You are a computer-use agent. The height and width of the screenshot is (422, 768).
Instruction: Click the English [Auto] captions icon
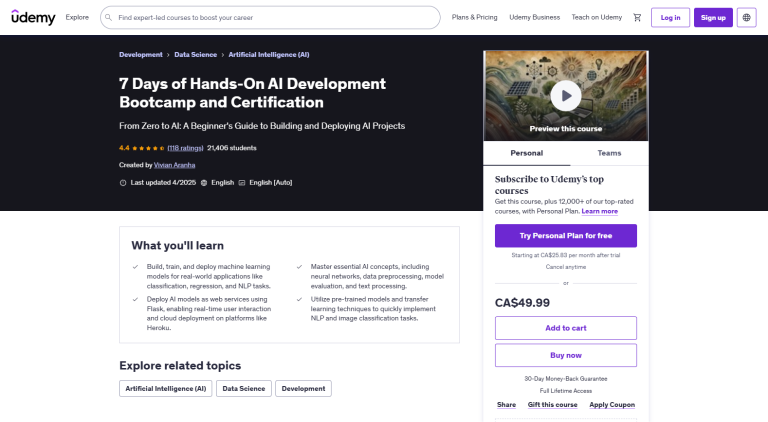point(242,183)
